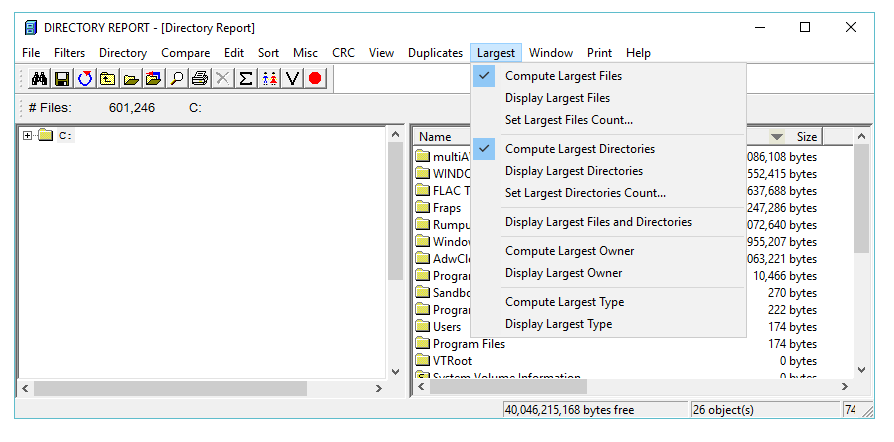This screenshot has height=442, width=894.
Task: Choose Display Largest Owner
Action: coord(608,273)
